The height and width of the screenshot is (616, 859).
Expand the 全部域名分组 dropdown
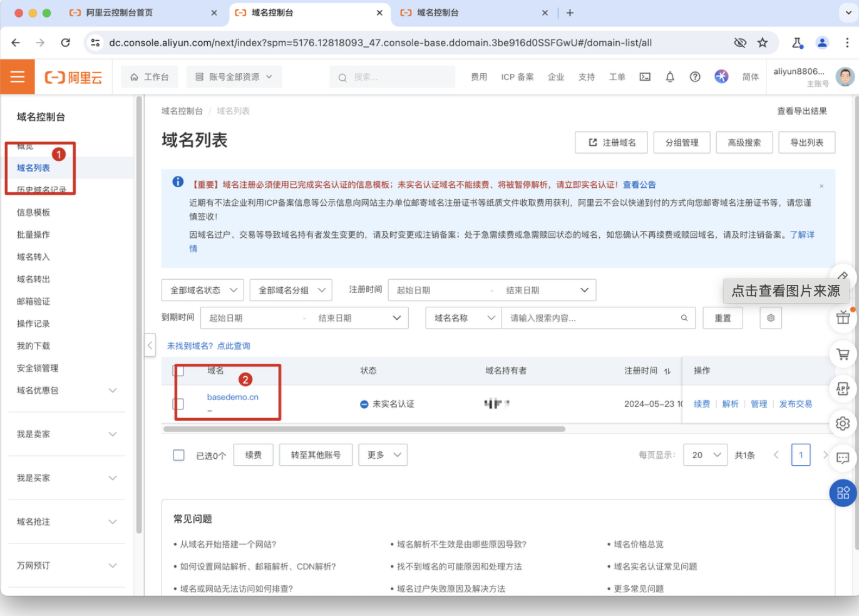pyautogui.click(x=291, y=290)
